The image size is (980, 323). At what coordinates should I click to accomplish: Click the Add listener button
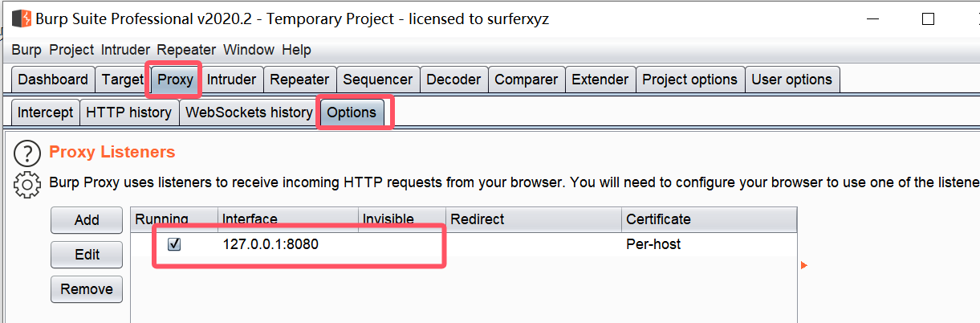87,220
